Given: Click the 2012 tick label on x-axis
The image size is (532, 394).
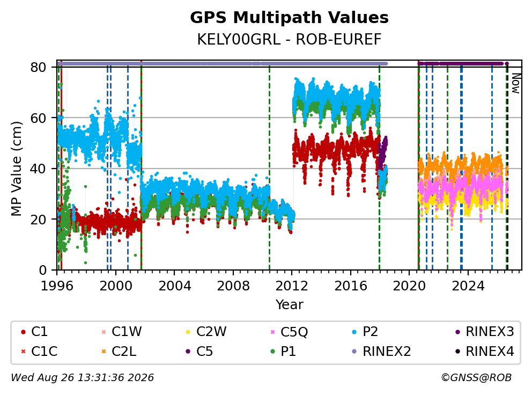Looking at the screenshot, I should pyautogui.click(x=292, y=286).
